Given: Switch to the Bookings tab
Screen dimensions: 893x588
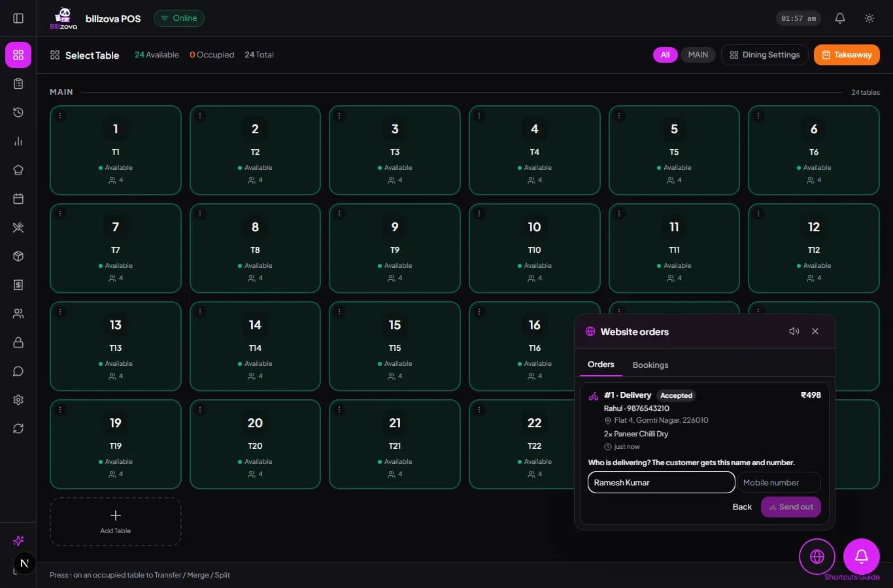Looking at the screenshot, I should tap(650, 365).
